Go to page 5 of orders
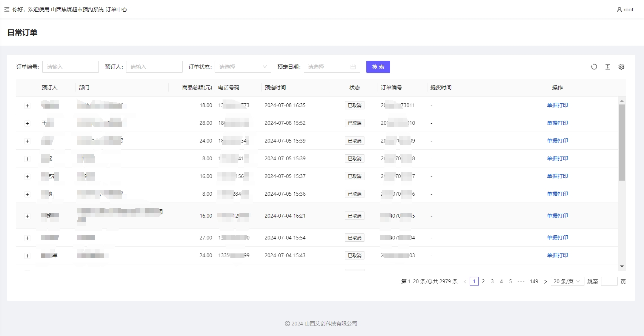Screen dimensions: 644x336 click(510, 281)
